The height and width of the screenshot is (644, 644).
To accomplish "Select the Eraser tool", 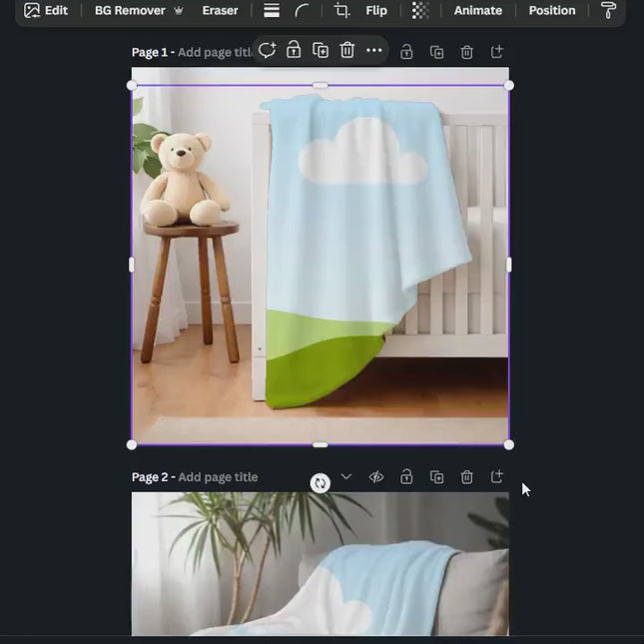I will pyautogui.click(x=220, y=10).
